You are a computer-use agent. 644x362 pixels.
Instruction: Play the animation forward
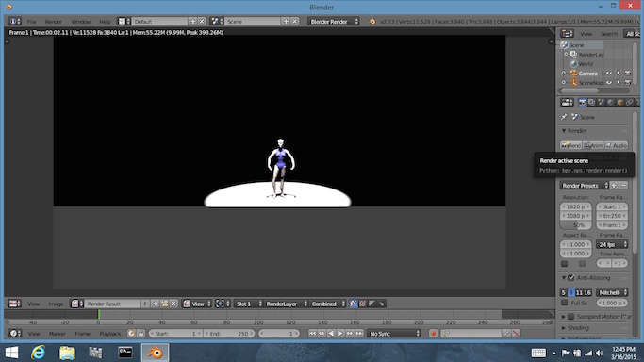[x=340, y=334]
